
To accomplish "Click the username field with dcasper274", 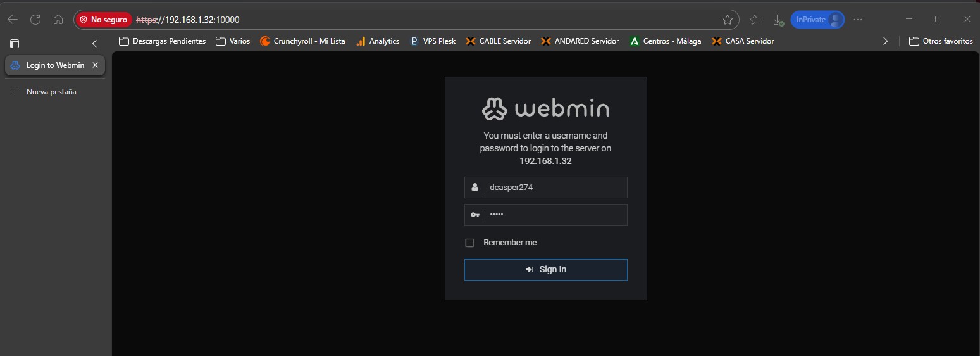I will [554, 188].
